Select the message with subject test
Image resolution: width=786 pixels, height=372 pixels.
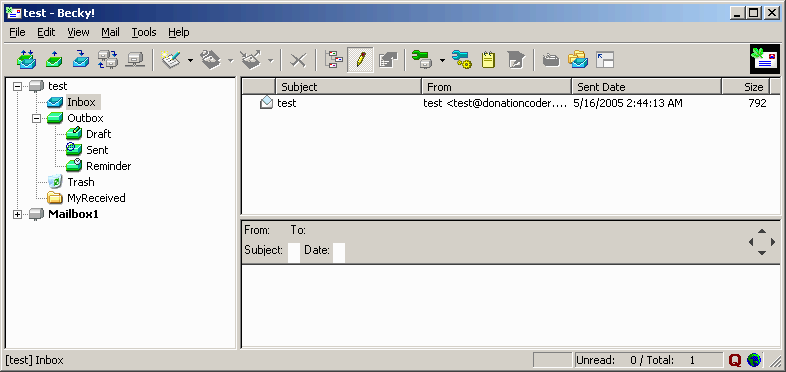tap(286, 103)
